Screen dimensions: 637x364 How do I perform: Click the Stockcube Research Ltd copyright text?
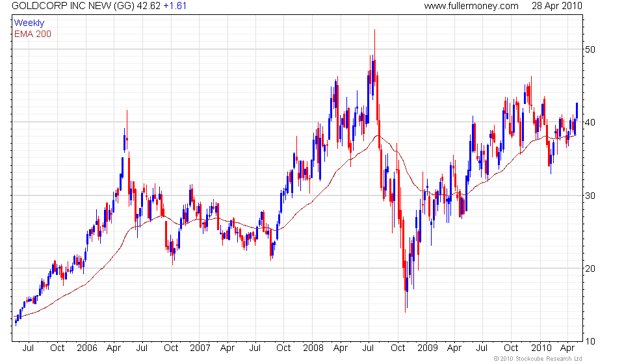[x=538, y=359]
